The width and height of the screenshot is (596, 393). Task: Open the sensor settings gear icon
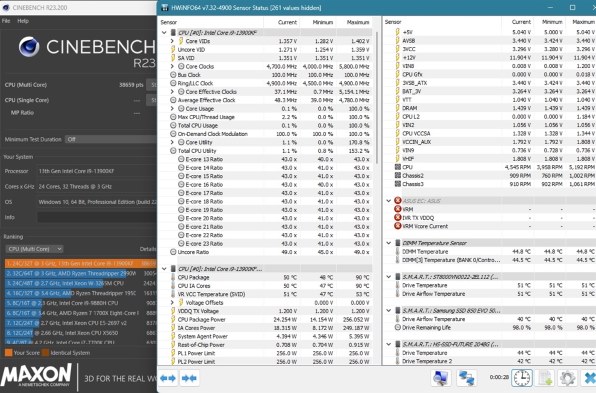(567, 378)
